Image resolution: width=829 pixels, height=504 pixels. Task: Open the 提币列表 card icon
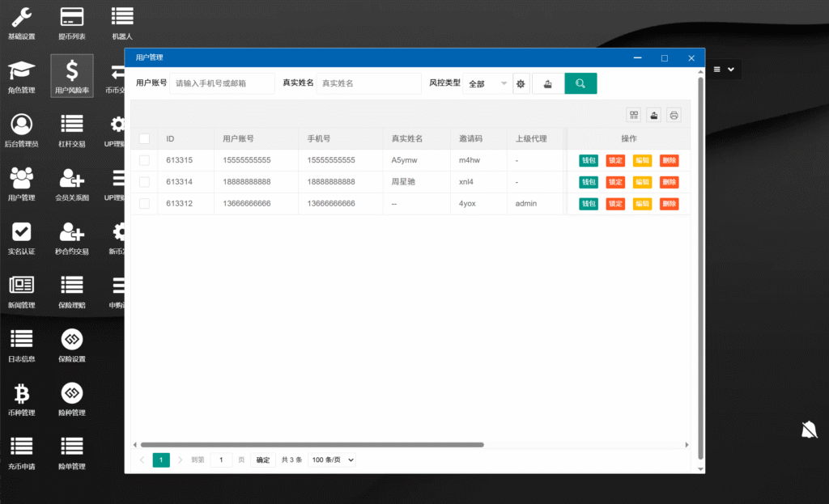click(x=72, y=18)
